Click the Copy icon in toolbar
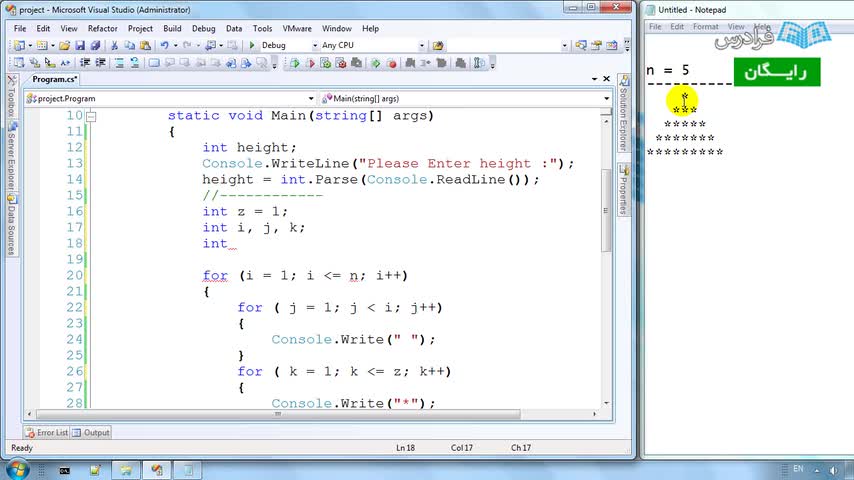854x480 pixels. pos(130,46)
